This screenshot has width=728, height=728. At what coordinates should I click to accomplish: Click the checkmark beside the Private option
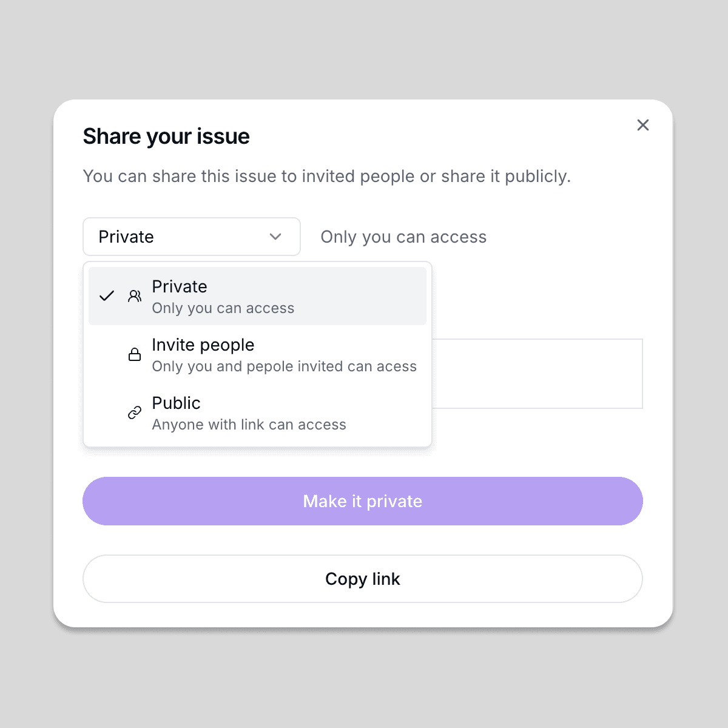point(107,296)
